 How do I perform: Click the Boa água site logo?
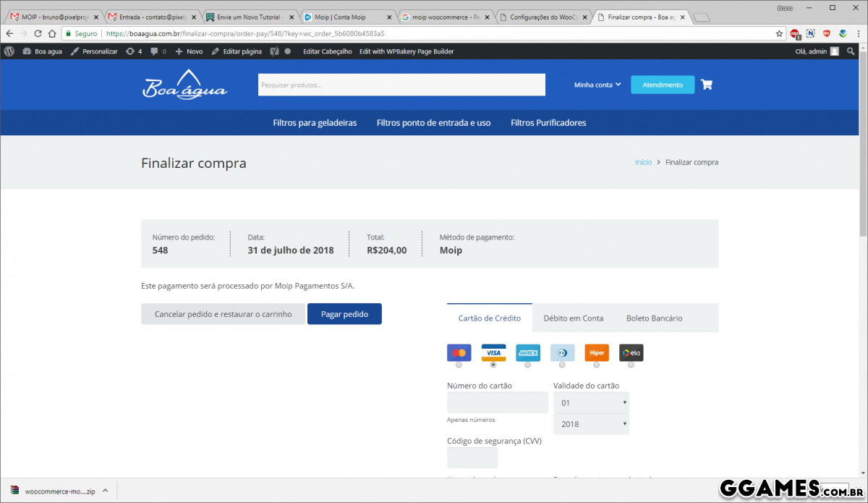[184, 85]
